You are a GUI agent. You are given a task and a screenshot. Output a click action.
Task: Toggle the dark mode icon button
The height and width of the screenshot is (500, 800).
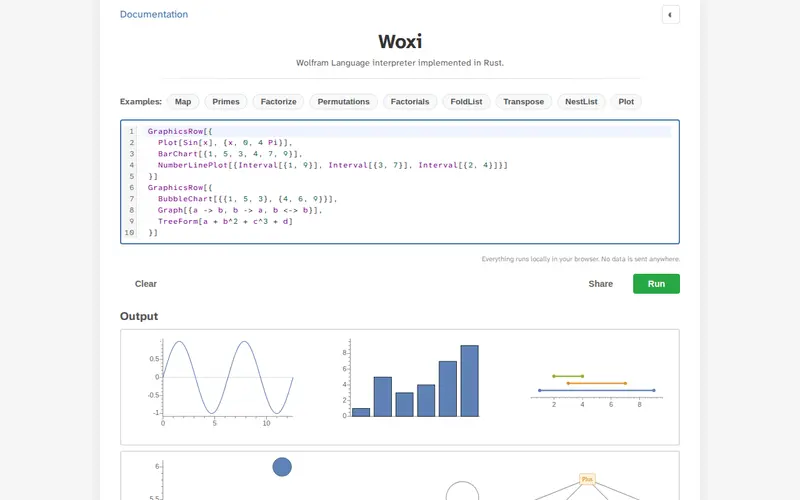coord(670,15)
